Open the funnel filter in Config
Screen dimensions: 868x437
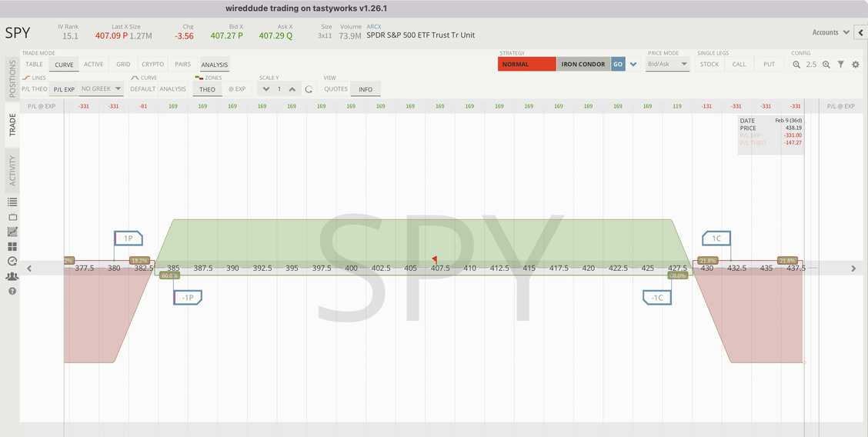pyautogui.click(x=841, y=64)
